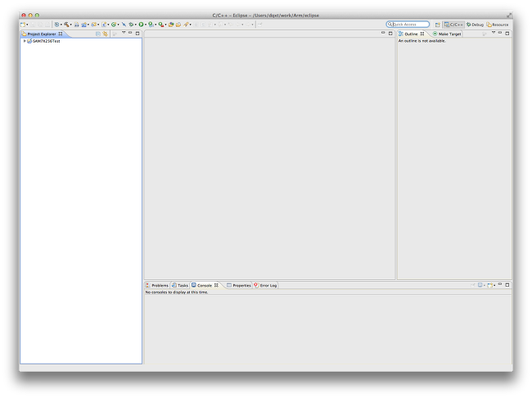Open the Debug configurations dropdown arrow
Screen dimensions: 532x398
tap(135, 25)
